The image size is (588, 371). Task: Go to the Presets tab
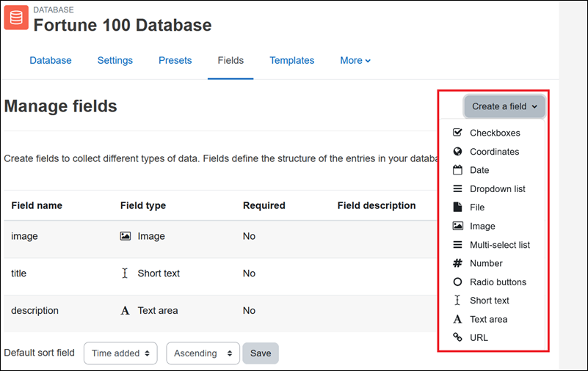175,60
